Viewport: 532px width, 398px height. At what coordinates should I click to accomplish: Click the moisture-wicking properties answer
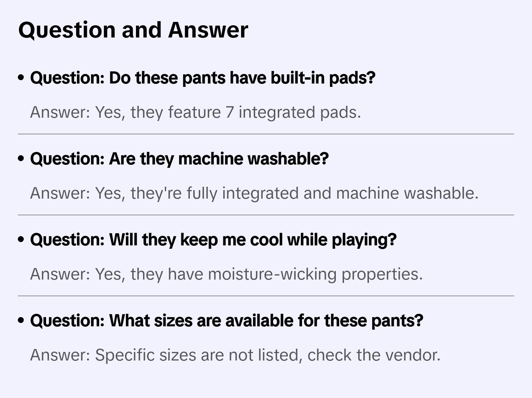tap(226, 274)
